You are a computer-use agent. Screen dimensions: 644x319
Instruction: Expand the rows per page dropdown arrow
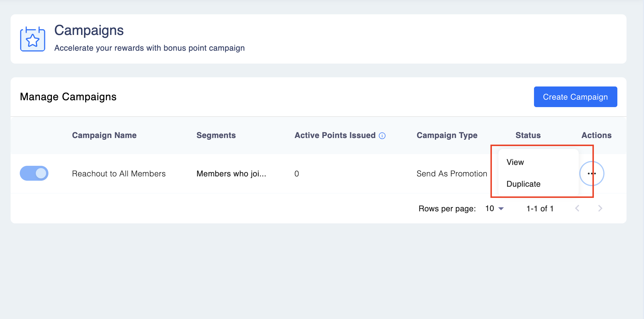click(x=501, y=209)
